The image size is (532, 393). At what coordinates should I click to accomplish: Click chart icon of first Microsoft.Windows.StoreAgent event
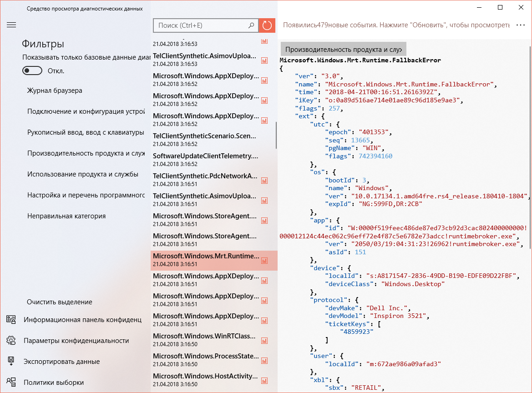pyautogui.click(x=264, y=221)
